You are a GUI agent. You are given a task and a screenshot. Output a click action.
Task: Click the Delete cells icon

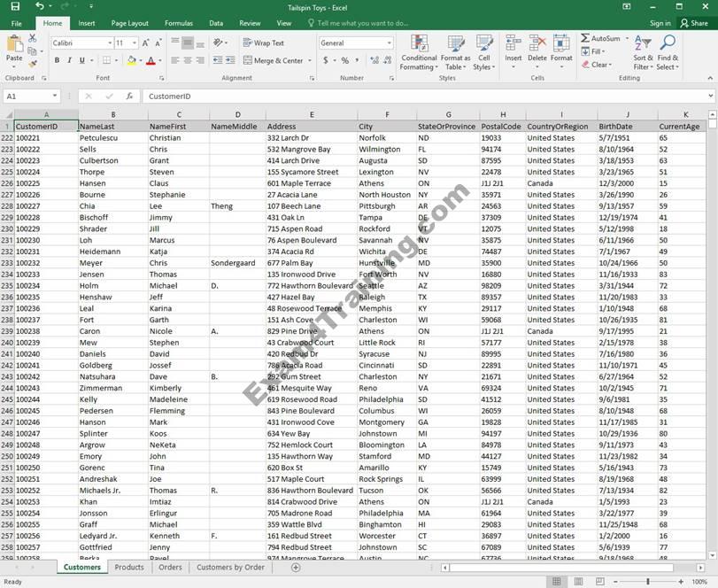(x=537, y=51)
